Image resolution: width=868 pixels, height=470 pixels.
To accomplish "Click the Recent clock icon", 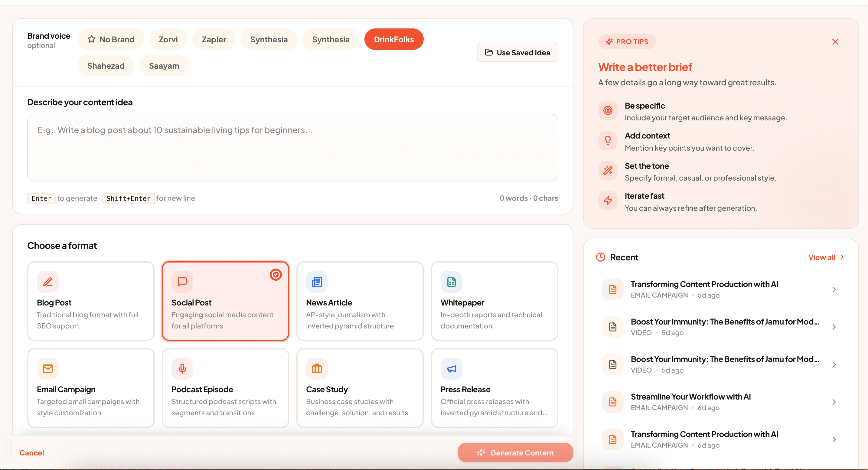I will 600,257.
